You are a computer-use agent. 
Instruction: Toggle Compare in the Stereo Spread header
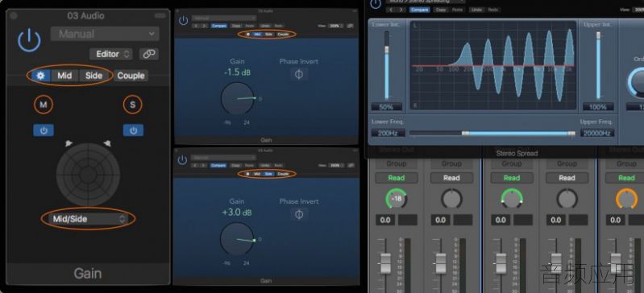tap(419, 10)
